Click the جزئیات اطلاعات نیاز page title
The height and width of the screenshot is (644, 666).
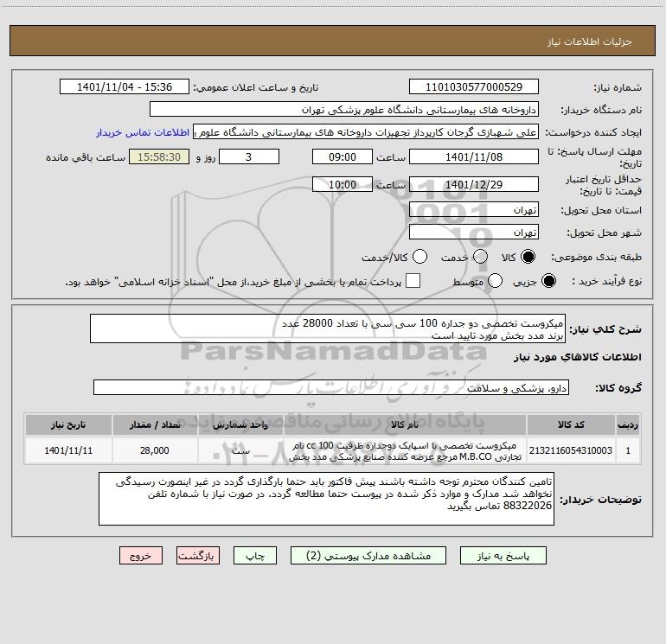590,41
